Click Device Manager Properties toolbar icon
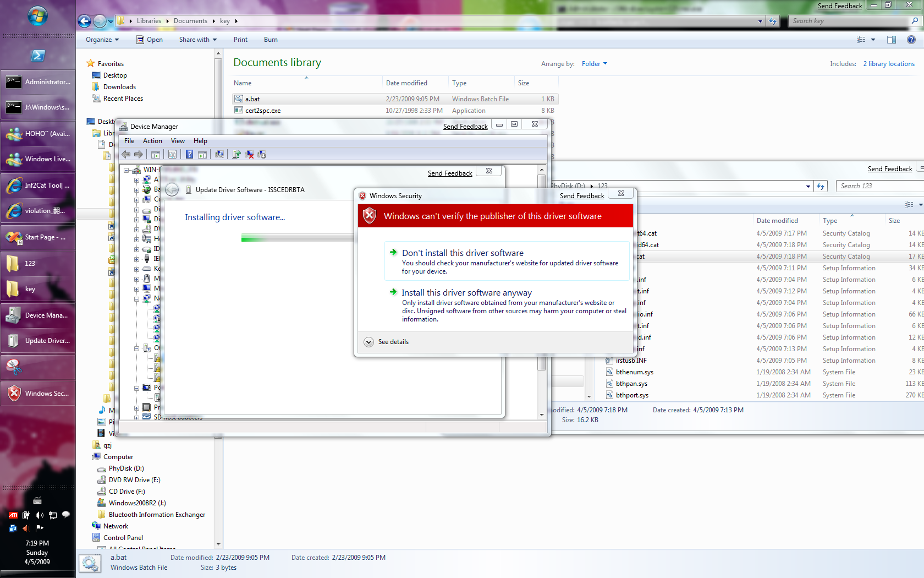 173,154
